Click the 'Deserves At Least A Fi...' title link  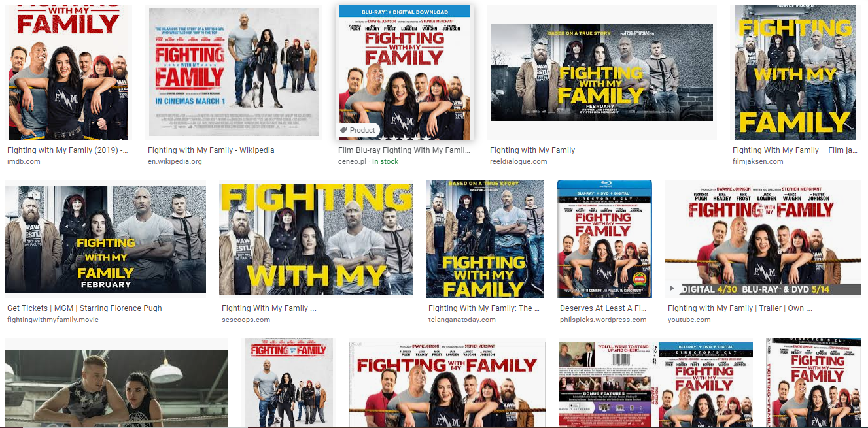(x=603, y=308)
